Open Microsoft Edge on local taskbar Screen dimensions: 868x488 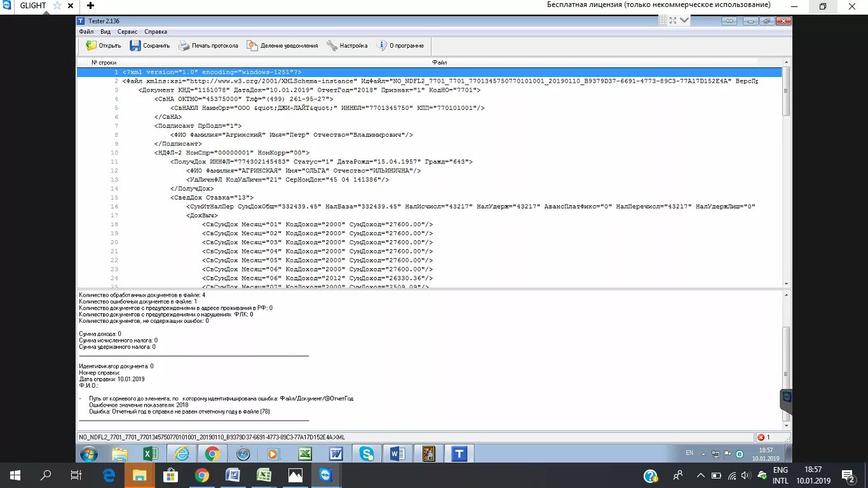click(x=109, y=475)
